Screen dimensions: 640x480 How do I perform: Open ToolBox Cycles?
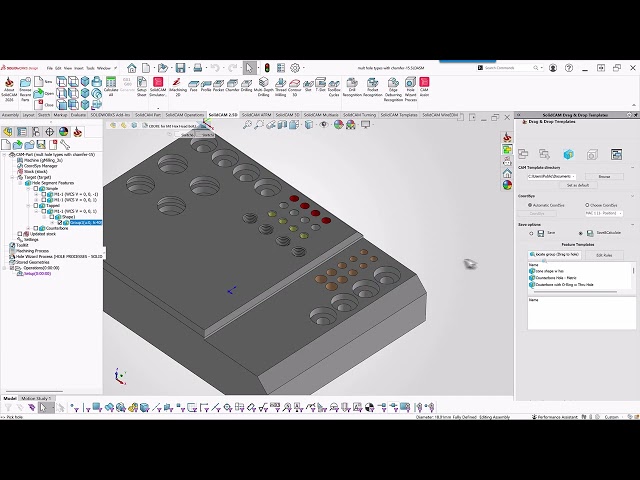click(x=334, y=87)
